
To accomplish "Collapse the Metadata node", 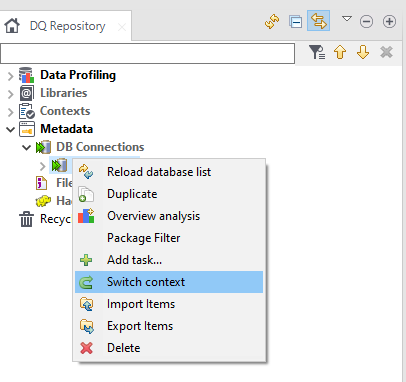I will [x=11, y=129].
